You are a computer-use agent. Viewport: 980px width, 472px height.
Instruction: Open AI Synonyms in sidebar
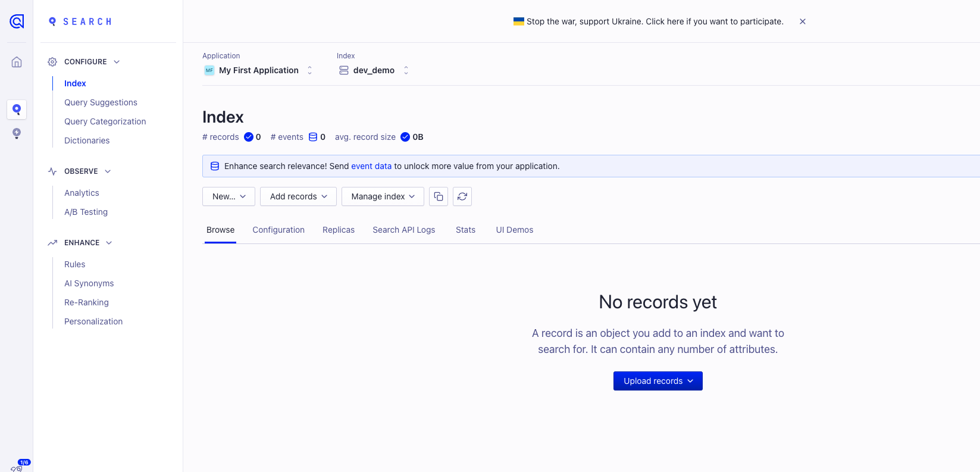click(89, 283)
